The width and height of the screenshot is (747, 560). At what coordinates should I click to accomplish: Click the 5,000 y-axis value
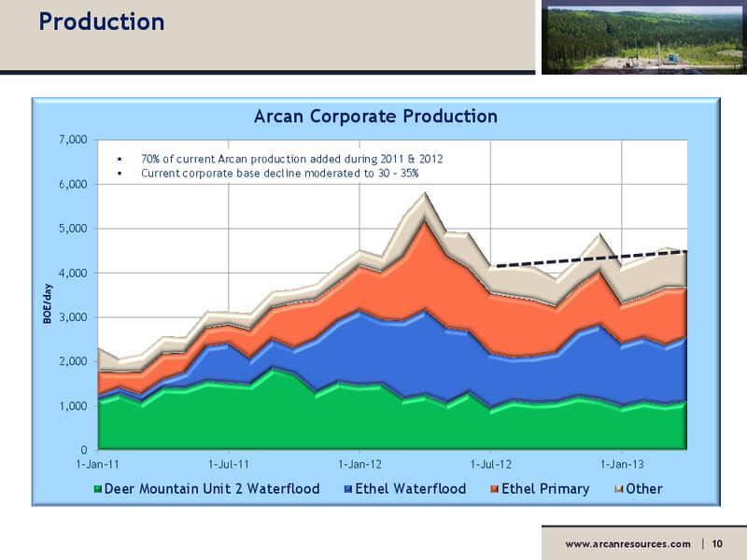point(74,229)
